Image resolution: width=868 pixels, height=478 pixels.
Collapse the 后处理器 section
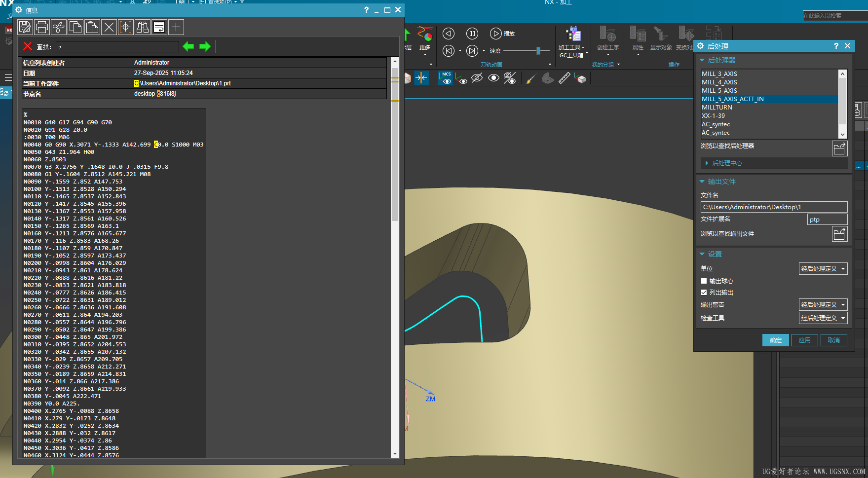click(702, 60)
